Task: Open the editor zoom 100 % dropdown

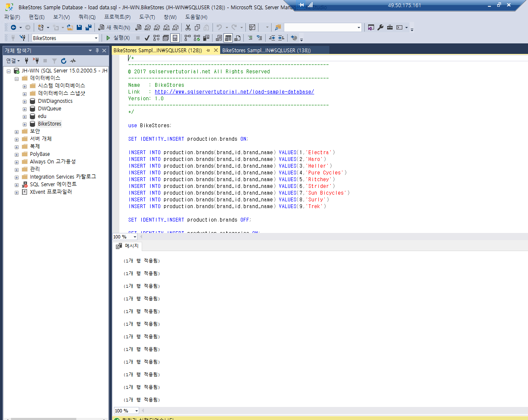Action: click(135, 237)
